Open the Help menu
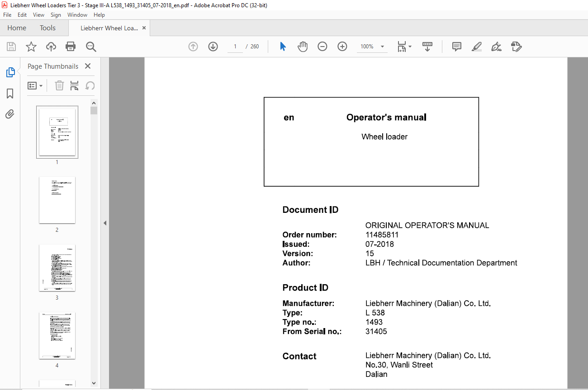 point(99,15)
